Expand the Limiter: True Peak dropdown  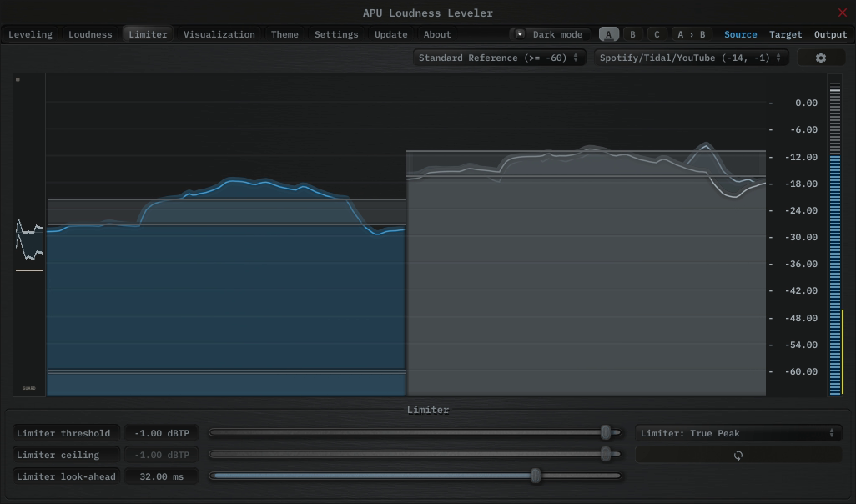click(738, 433)
